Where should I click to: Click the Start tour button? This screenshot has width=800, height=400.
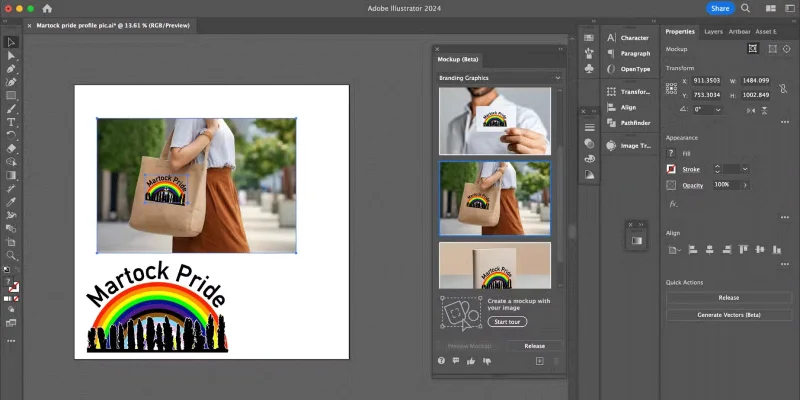tap(507, 322)
